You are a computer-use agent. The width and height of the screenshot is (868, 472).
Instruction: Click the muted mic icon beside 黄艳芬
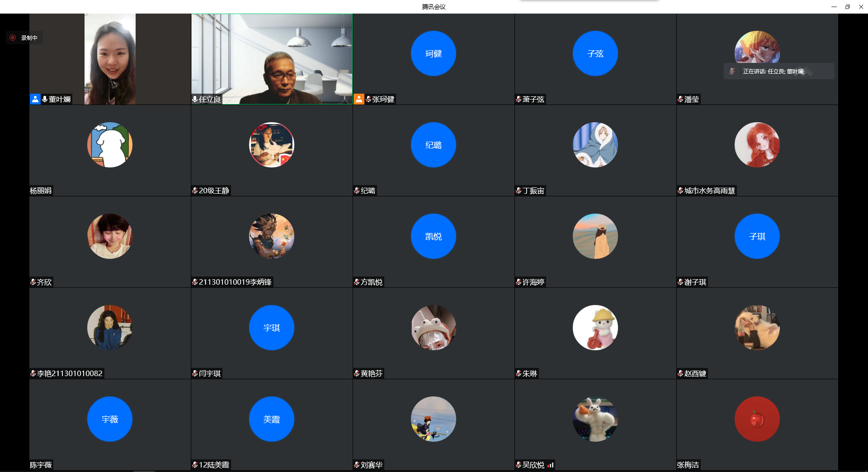tap(357, 373)
